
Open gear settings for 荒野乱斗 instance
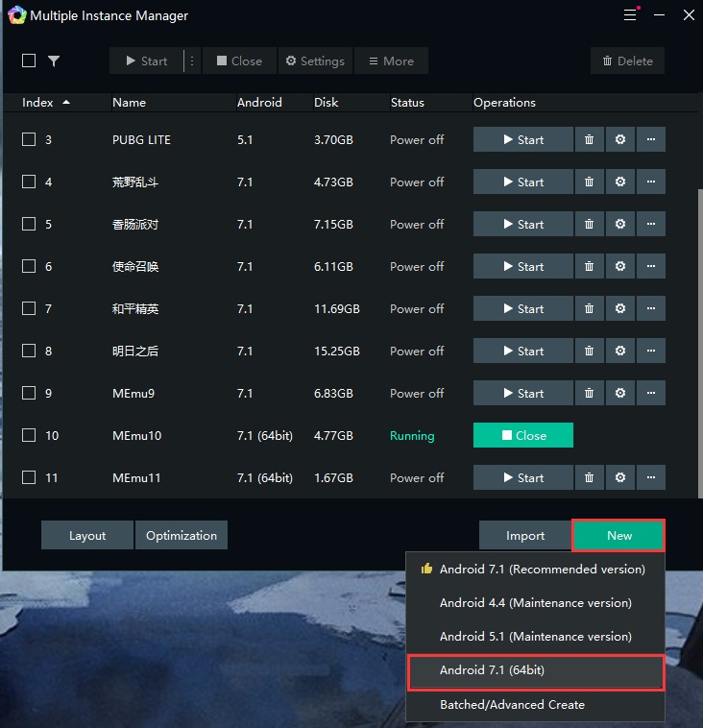coord(619,182)
